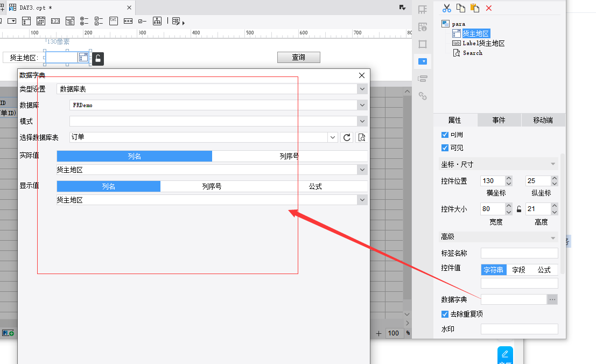Click the tree widget icon in toolbar
Screen dimensions: 596x364
point(157,21)
